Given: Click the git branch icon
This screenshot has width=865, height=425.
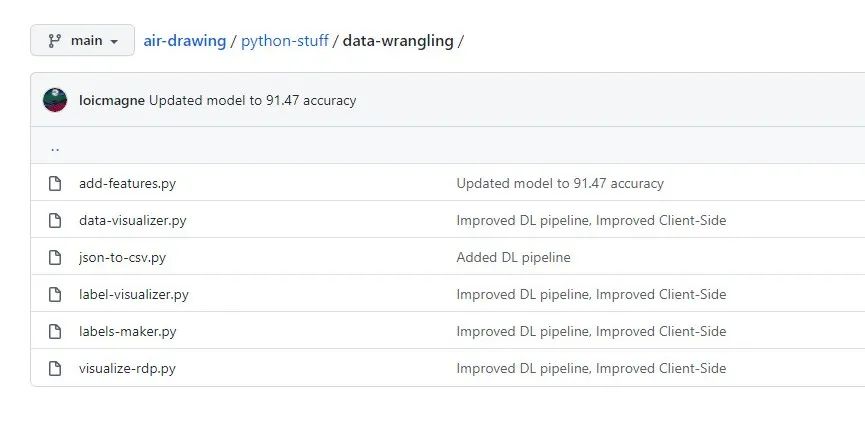Looking at the screenshot, I should click(55, 40).
